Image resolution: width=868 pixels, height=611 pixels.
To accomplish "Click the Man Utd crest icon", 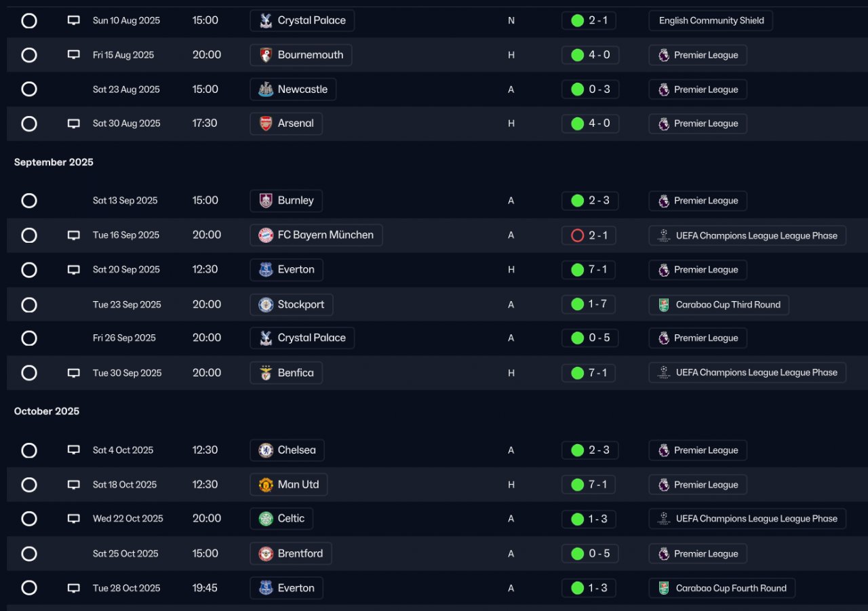I will point(266,485).
